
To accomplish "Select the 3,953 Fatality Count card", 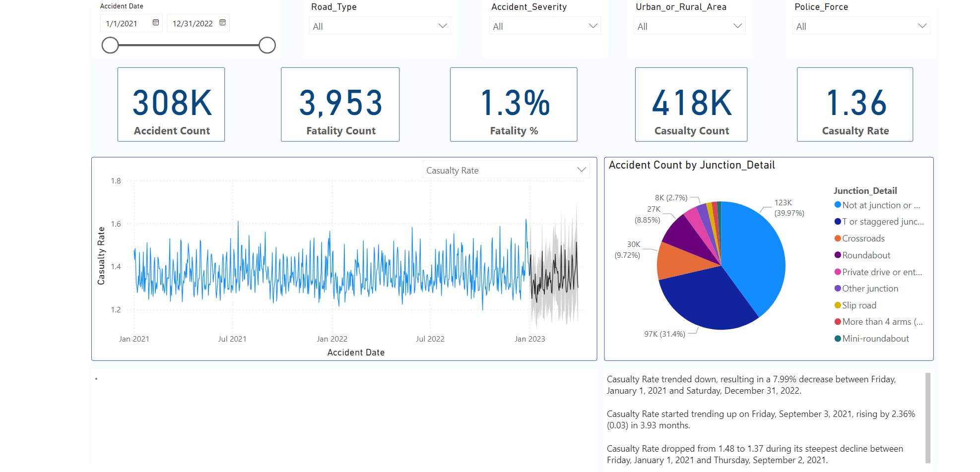I will coord(340,105).
